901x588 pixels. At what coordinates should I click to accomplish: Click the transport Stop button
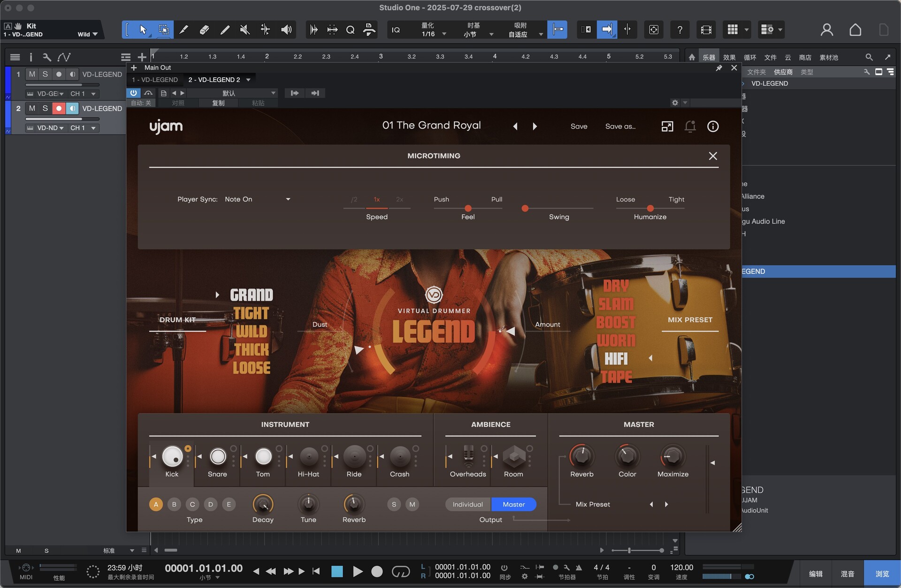coord(337,571)
